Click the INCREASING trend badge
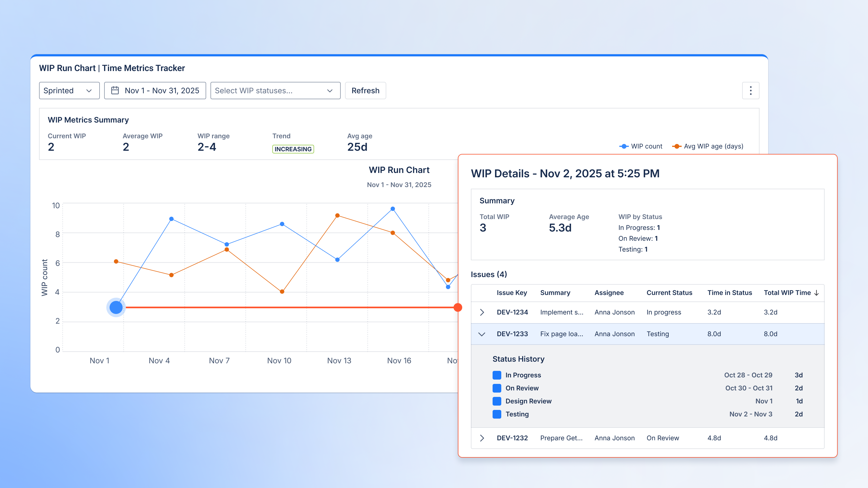The image size is (868, 488). (293, 149)
